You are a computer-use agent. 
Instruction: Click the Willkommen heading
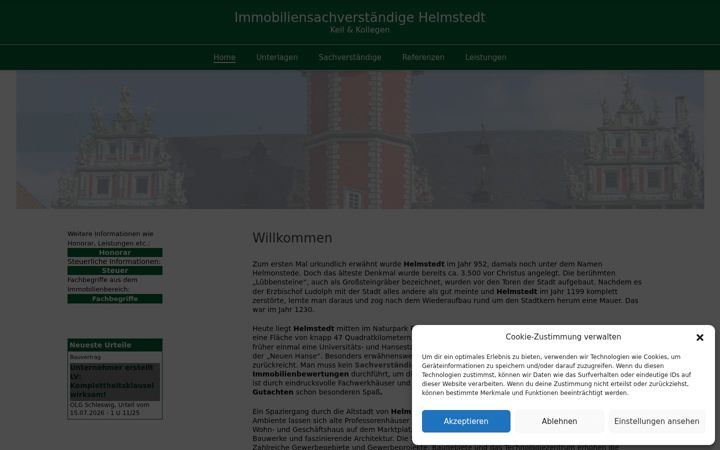(x=292, y=238)
